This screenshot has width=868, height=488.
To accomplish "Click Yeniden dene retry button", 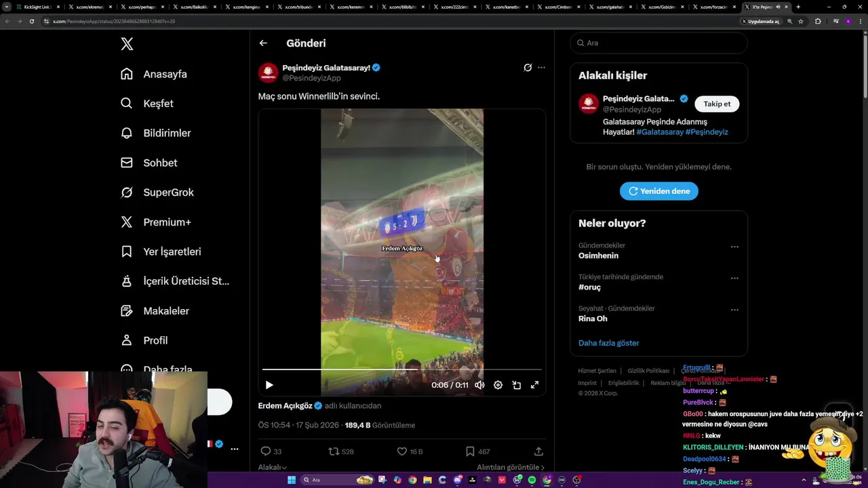I will coord(659,191).
